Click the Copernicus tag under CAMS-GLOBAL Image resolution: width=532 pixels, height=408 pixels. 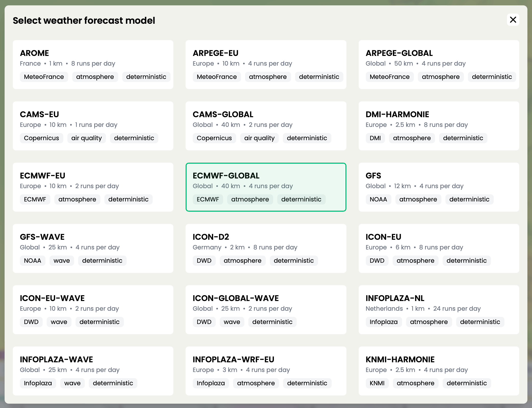(214, 138)
